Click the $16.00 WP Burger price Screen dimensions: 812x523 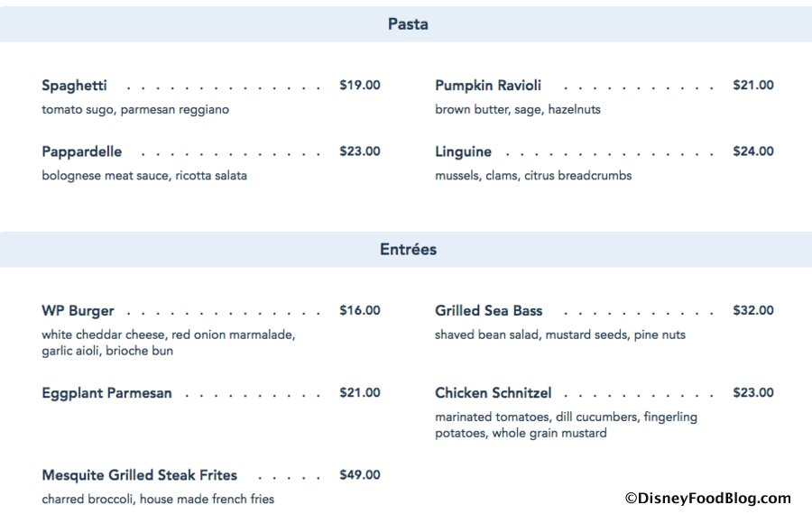[360, 311]
